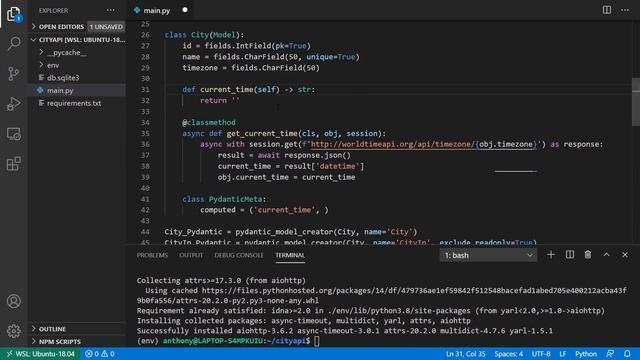The image size is (640, 360).
Task: Collapse the CITYAPI workspace folder section
Action: click(x=78, y=40)
